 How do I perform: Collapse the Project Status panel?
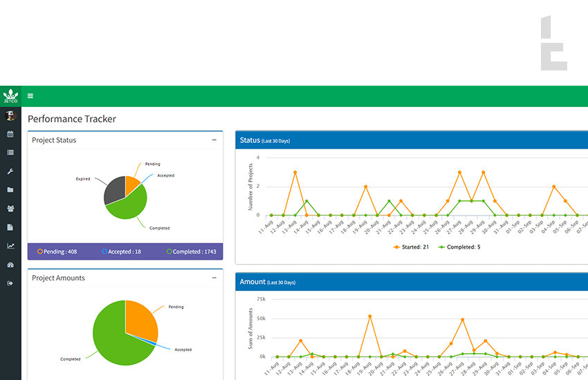pyautogui.click(x=214, y=140)
